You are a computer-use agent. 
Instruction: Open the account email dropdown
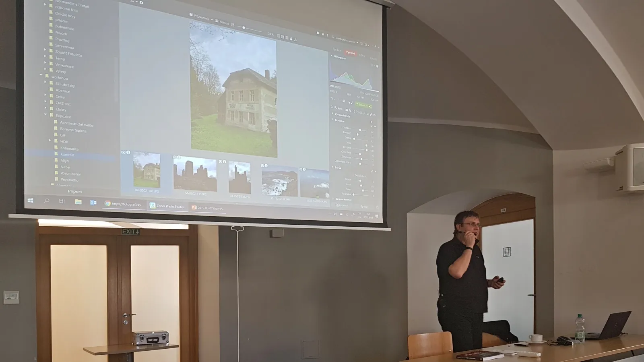[x=345, y=40]
